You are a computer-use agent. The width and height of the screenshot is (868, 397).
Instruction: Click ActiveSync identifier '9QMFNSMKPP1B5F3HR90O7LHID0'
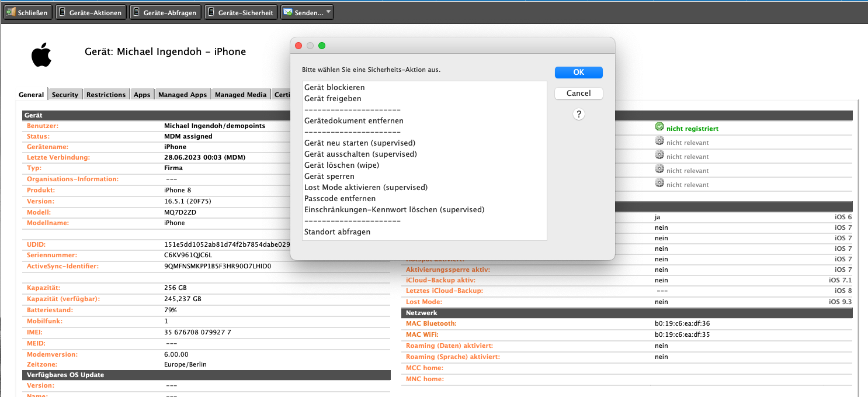pos(218,266)
